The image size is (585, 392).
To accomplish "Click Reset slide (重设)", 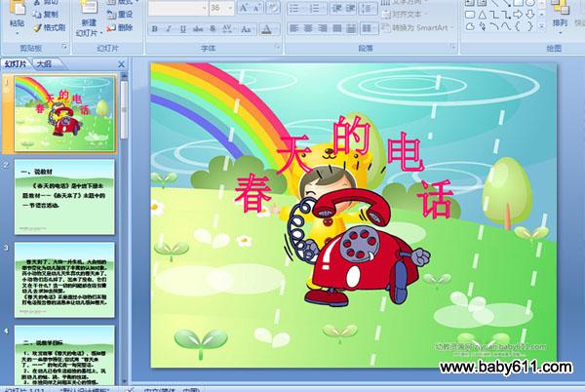I will click(120, 15).
